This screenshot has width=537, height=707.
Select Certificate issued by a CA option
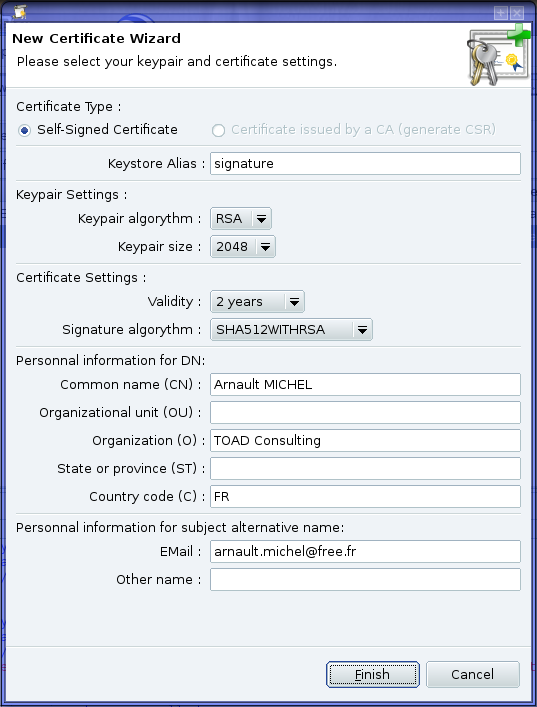[x=218, y=130]
